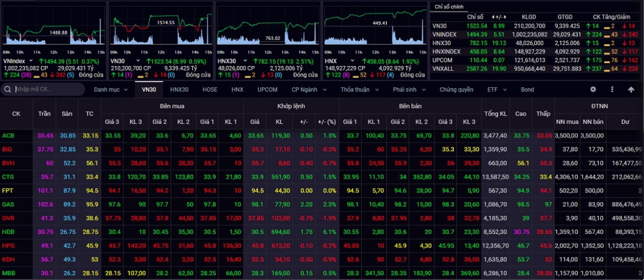Screen dimensions: 644x280
Task: Expand the Phái sinh dropdown
Action: (x=409, y=90)
